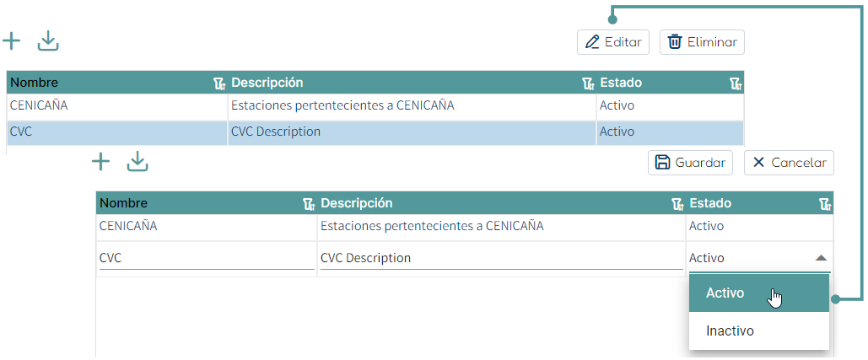Click the add (plus) icon above upper table

(x=11, y=41)
